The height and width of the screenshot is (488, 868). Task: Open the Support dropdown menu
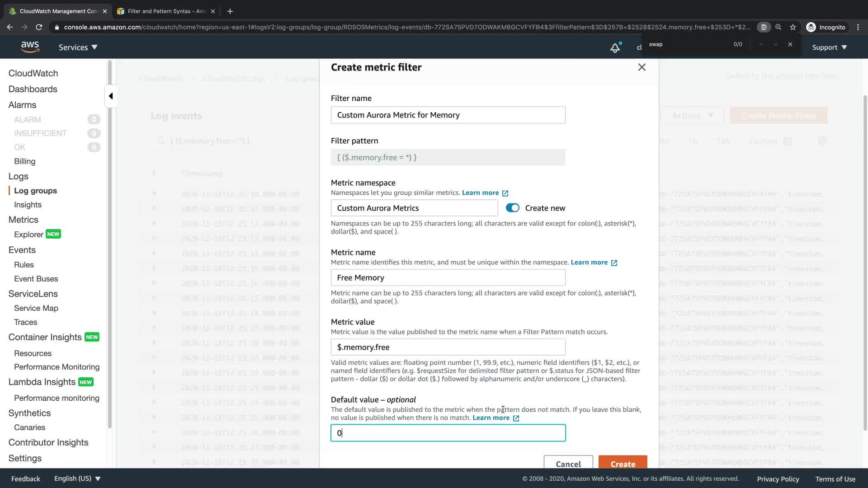tap(829, 47)
